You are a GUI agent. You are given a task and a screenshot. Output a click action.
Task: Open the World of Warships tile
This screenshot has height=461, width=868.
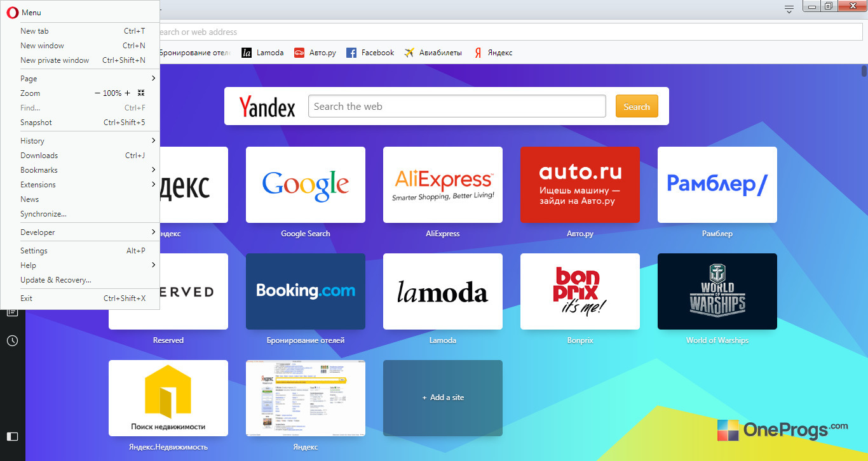(717, 291)
